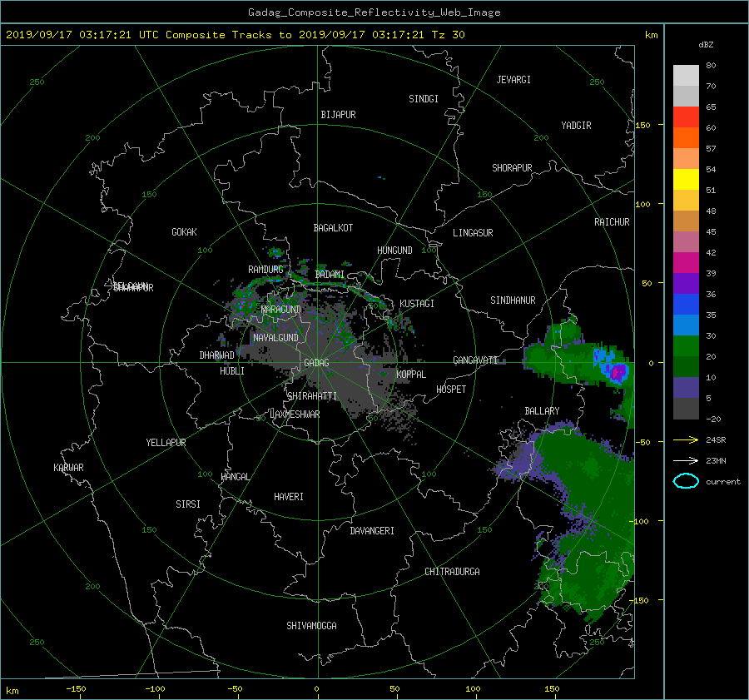The image size is (749, 700).
Task: Click the YELLAPUR city label
Action: (x=166, y=443)
